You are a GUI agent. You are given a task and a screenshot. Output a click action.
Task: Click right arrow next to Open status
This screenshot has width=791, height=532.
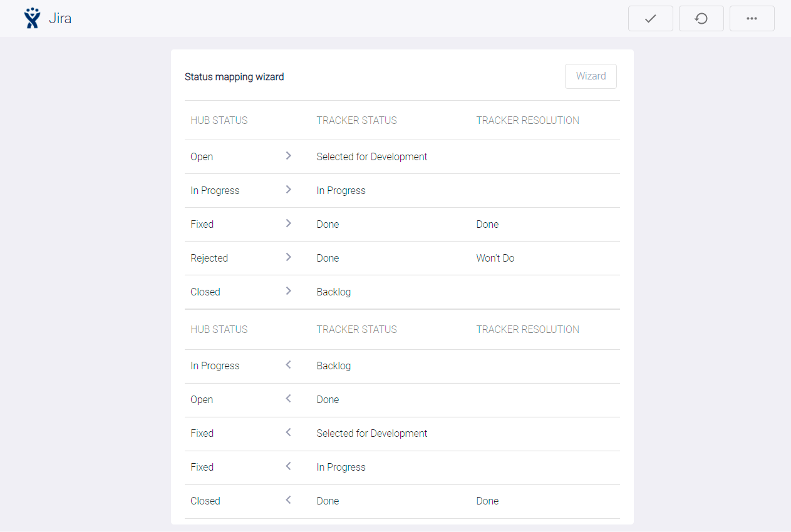288,156
